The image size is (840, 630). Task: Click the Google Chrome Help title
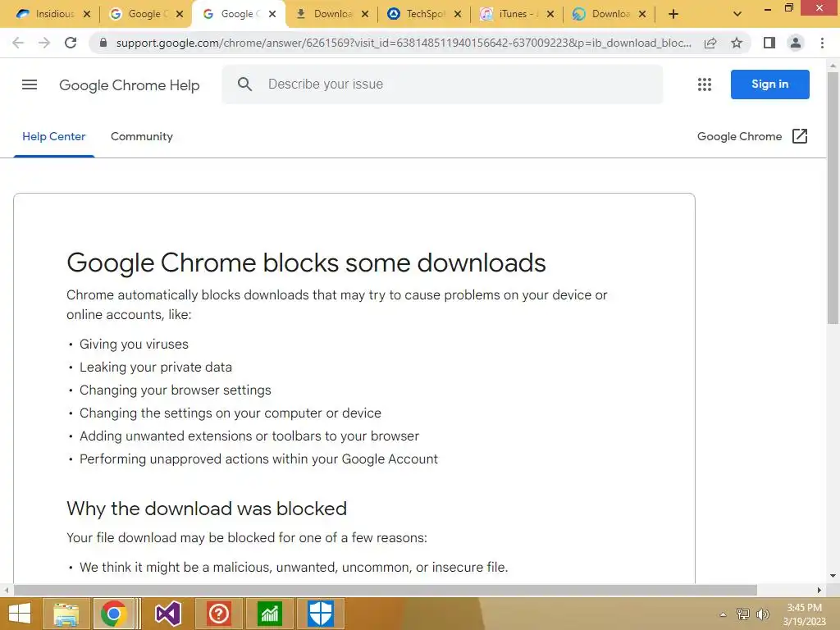click(129, 85)
